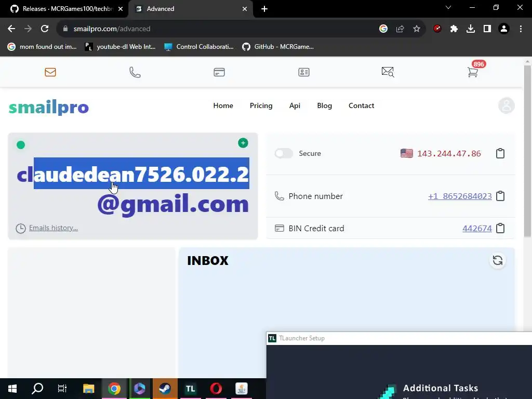Share this page via the share icon

tap(400, 29)
